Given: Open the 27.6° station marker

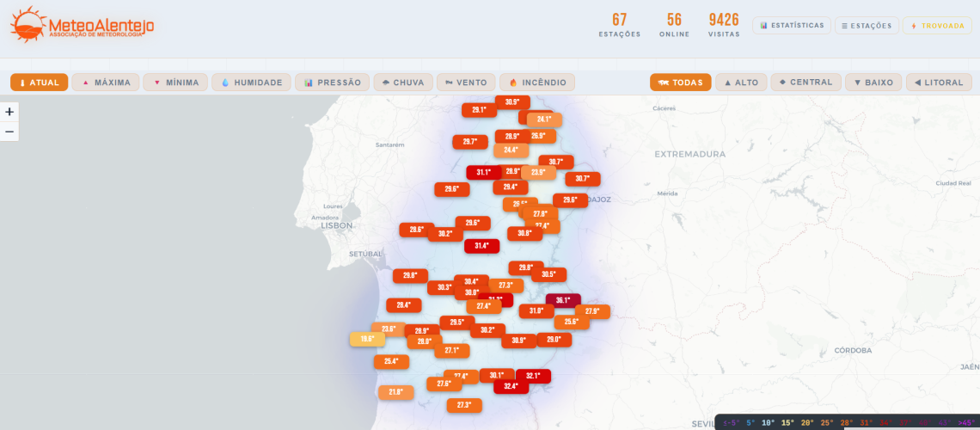Looking at the screenshot, I should [x=444, y=384].
